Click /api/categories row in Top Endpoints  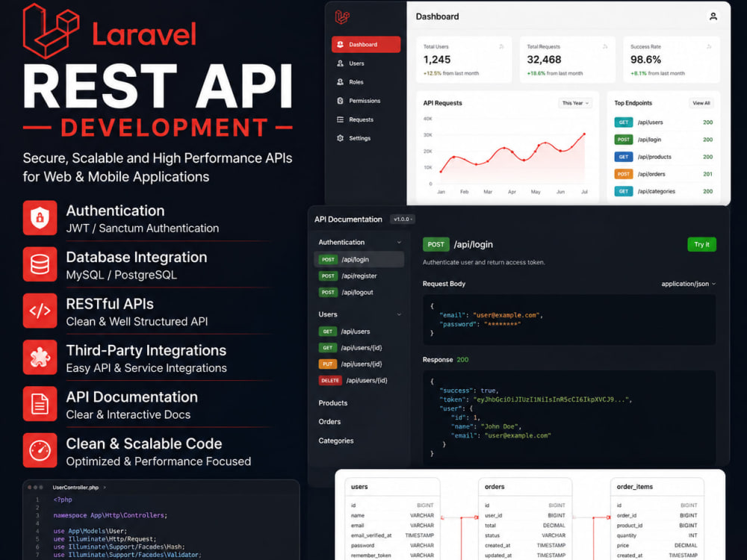coord(663,191)
